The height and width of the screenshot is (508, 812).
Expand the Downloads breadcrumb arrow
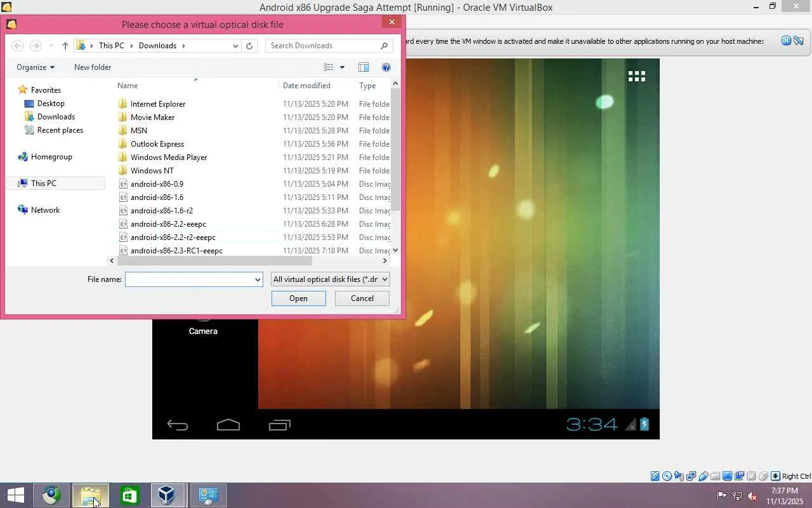click(x=183, y=46)
